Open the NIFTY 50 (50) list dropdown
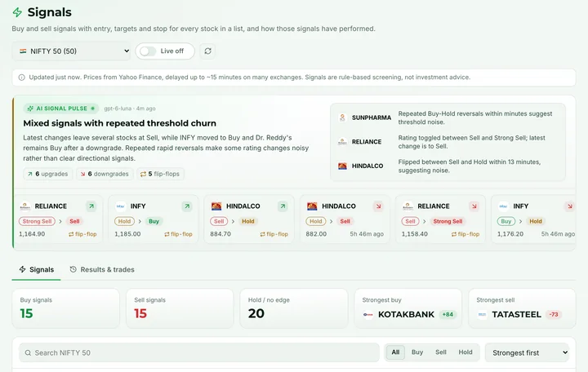 (x=71, y=51)
